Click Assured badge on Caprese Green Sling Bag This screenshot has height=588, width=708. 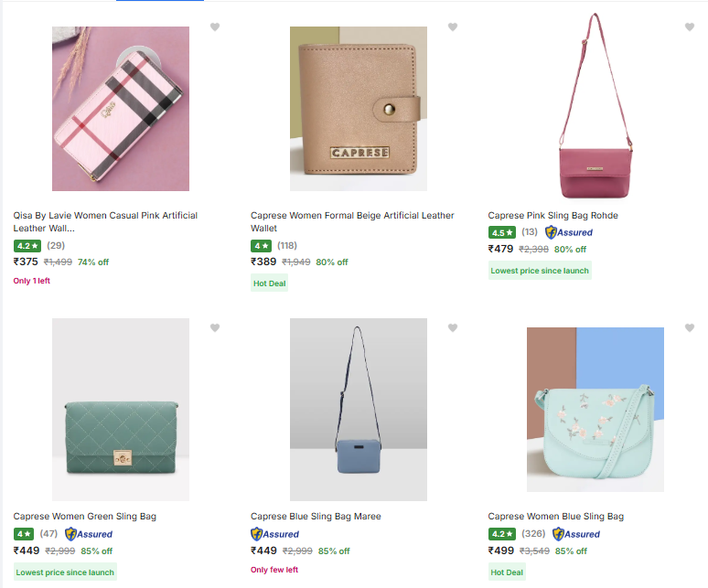tap(89, 534)
